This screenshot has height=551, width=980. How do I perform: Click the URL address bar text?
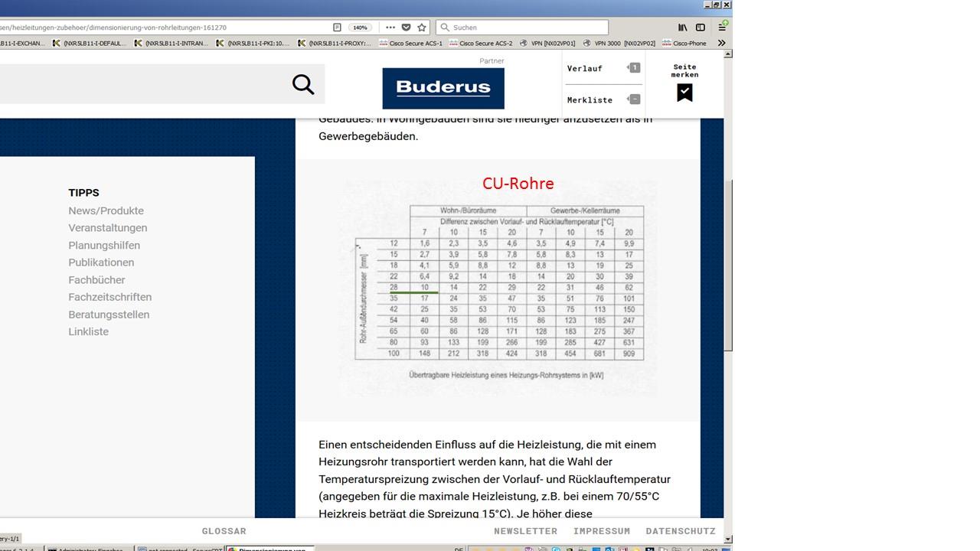113,28
